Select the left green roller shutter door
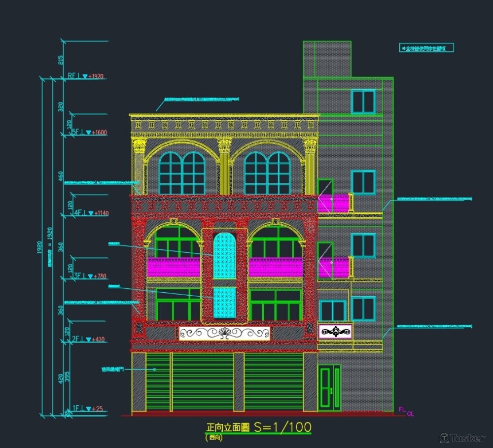493x448 pixels. tap(158, 382)
